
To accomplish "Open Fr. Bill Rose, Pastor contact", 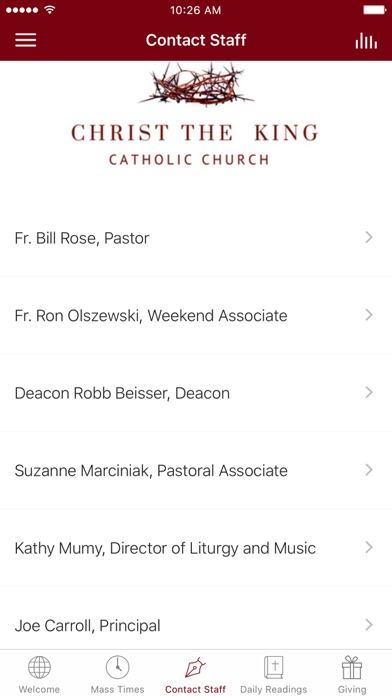I will (x=196, y=238).
